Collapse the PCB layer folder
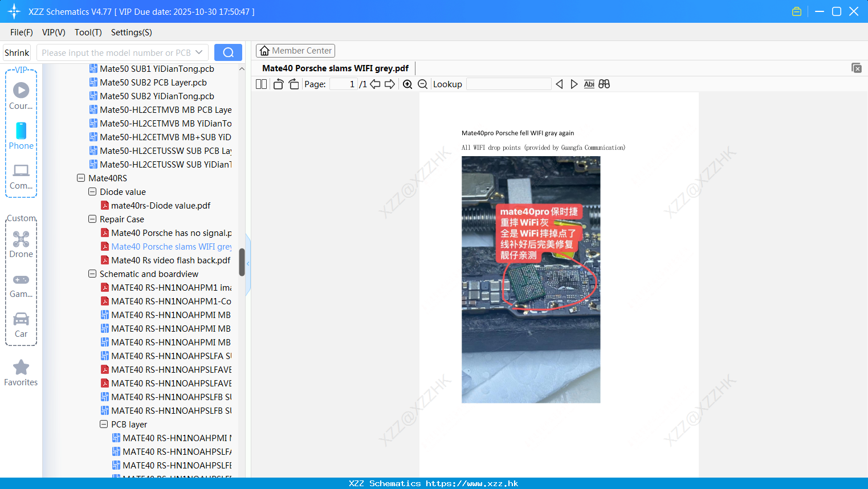Image resolution: width=868 pixels, height=489 pixels. point(104,424)
